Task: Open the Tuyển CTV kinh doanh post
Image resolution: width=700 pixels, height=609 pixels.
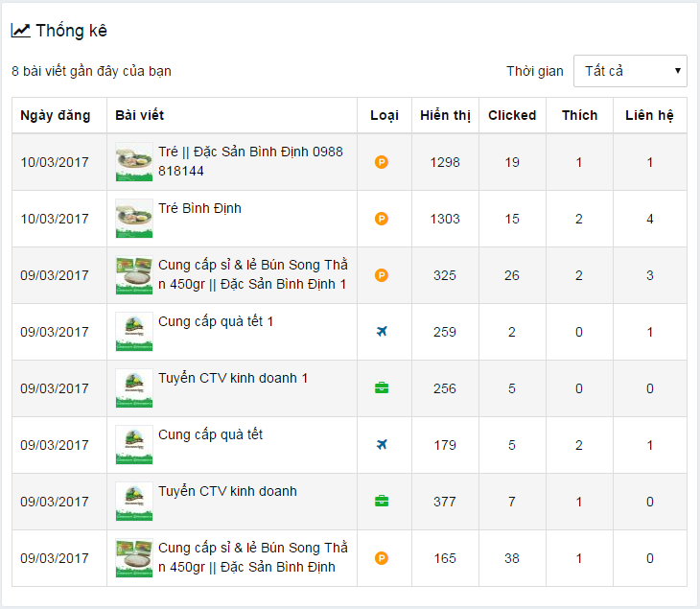Action: click(x=227, y=491)
